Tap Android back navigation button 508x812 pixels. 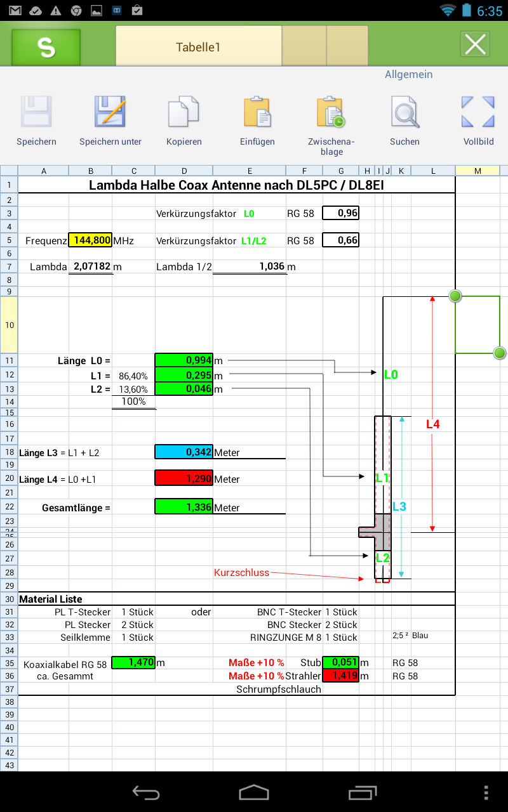point(145,792)
